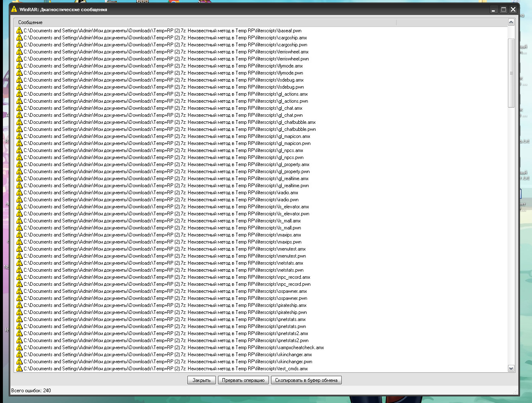Click warning icon next to pnetstats.amx
532x403 pixels.
click(19, 319)
